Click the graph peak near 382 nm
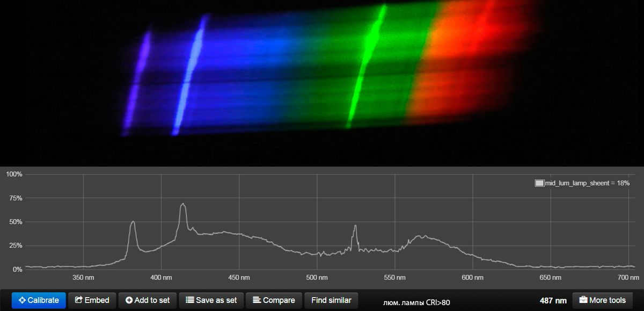This screenshot has width=644, height=311. point(133,222)
